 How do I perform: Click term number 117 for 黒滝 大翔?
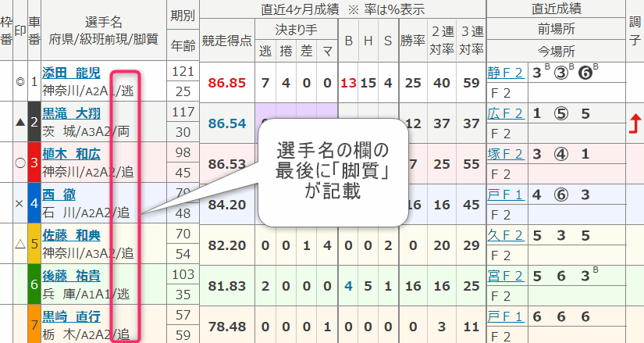click(x=183, y=112)
